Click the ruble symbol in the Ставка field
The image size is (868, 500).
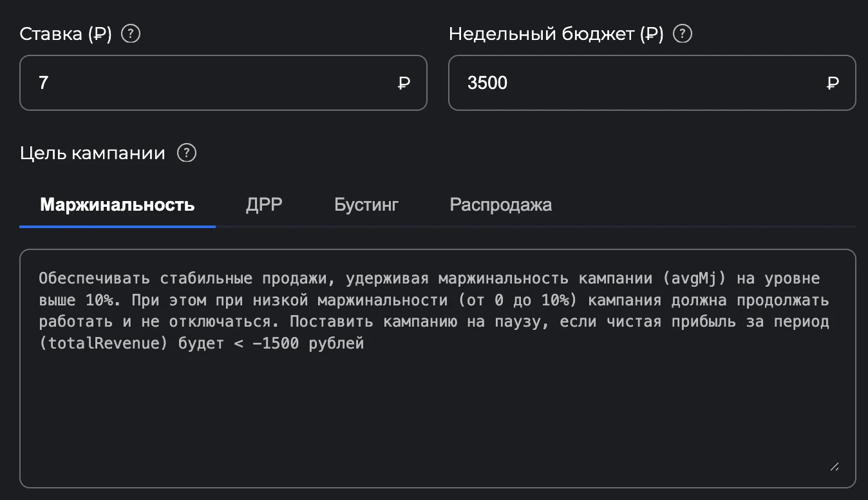[404, 82]
